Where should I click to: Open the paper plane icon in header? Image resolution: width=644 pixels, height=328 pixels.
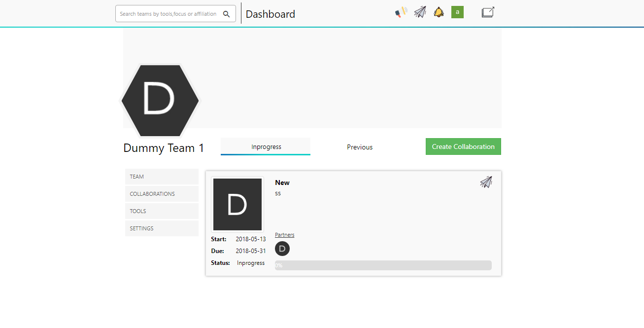pyautogui.click(x=420, y=12)
